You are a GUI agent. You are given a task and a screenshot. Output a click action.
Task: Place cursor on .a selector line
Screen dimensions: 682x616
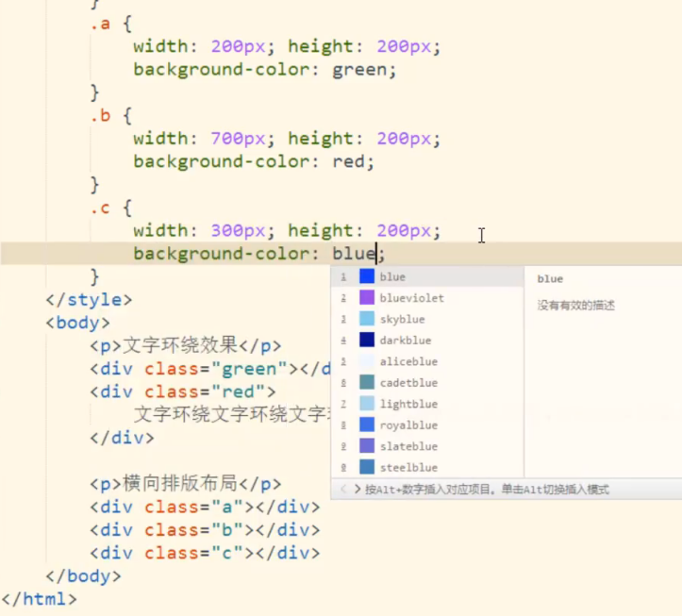tap(111, 25)
